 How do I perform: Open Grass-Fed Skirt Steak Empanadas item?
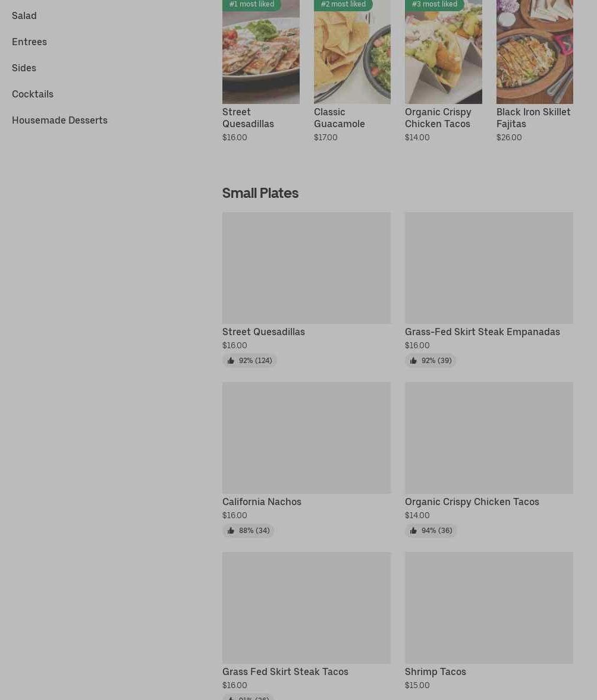(482, 332)
